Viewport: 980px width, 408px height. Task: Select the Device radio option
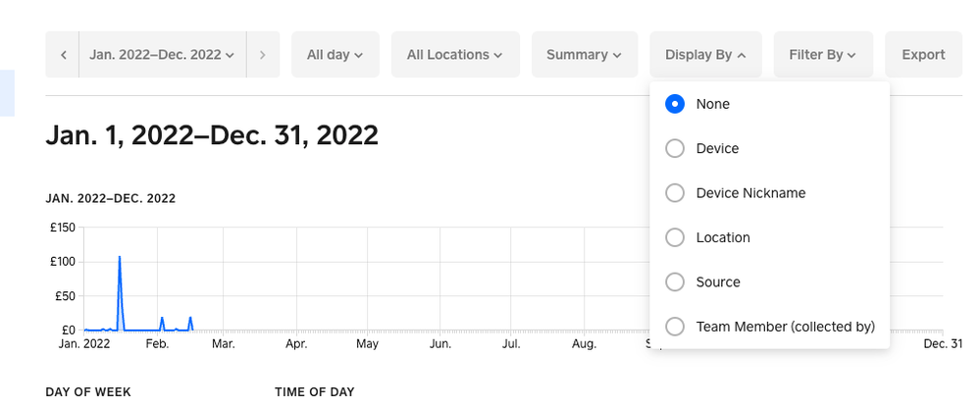pos(675,148)
